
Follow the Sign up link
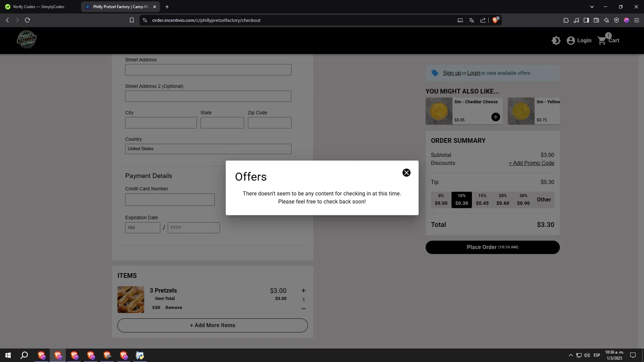452,73
